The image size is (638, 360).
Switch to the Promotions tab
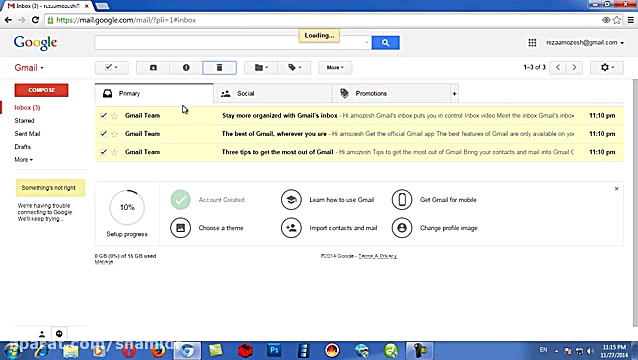[391, 94]
